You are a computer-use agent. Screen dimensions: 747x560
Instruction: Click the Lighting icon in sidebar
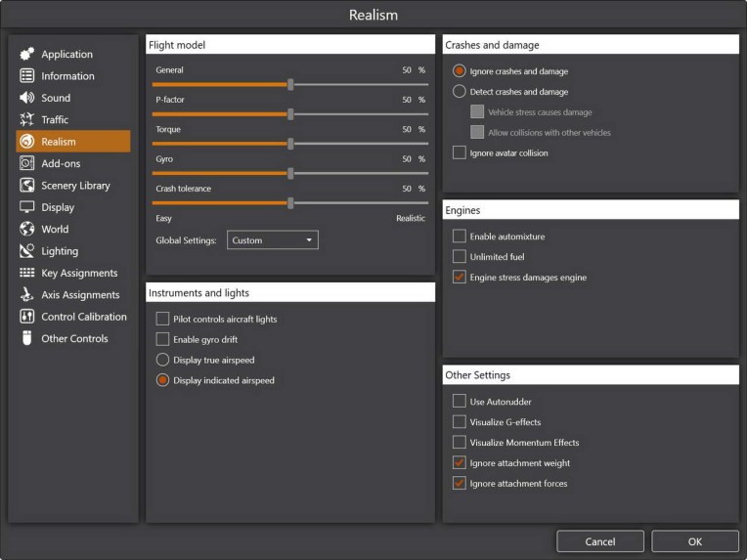point(27,251)
